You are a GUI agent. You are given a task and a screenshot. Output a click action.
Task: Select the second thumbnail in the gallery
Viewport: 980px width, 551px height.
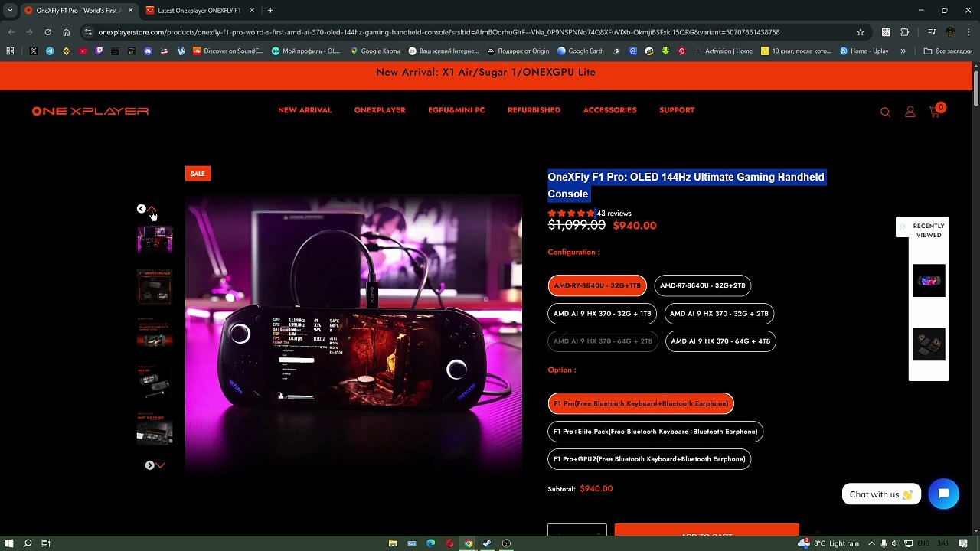[x=155, y=287]
